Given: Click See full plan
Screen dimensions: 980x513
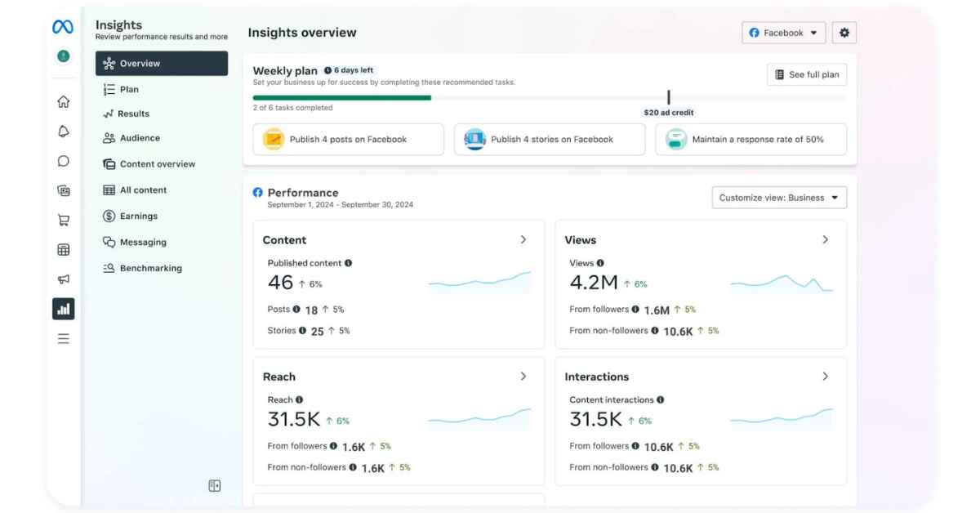Looking at the screenshot, I should [807, 74].
